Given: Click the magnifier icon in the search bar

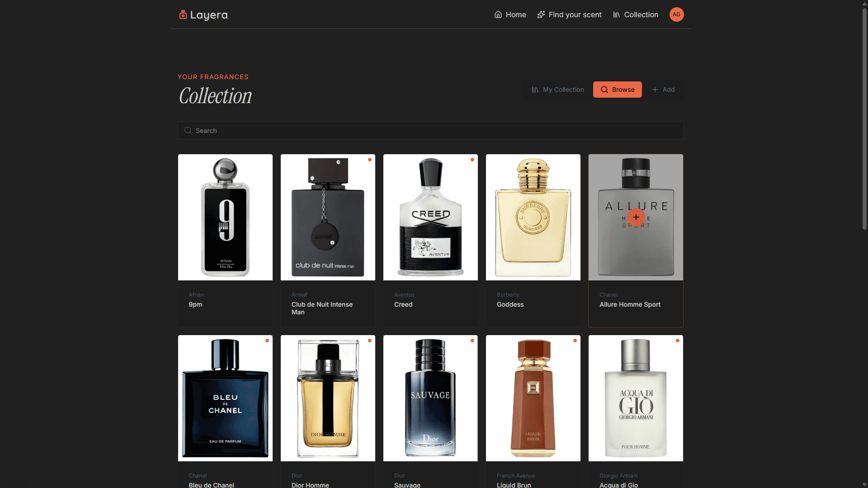Looking at the screenshot, I should pos(187,130).
